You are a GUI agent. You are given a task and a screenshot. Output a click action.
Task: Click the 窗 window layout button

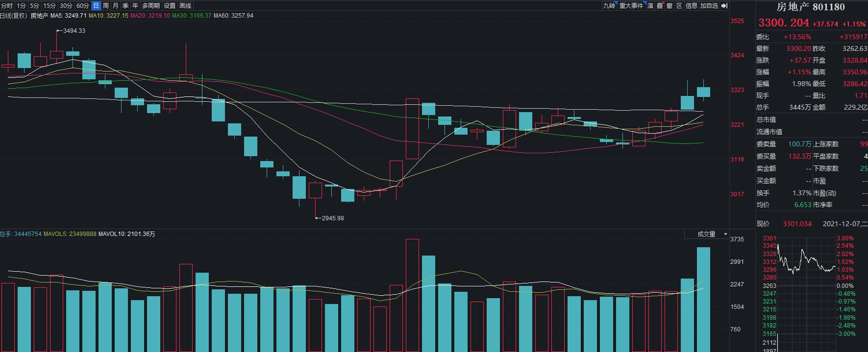(x=670, y=6)
